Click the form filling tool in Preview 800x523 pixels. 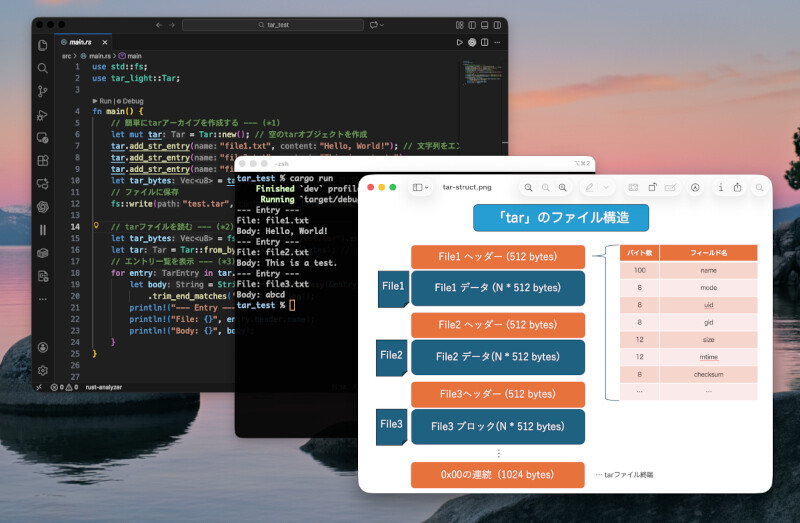(633, 188)
